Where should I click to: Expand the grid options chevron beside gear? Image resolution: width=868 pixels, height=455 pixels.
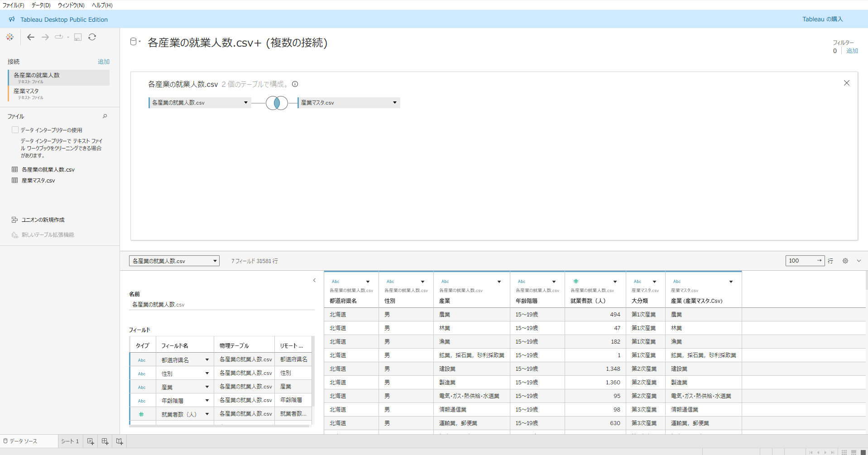pyautogui.click(x=859, y=261)
